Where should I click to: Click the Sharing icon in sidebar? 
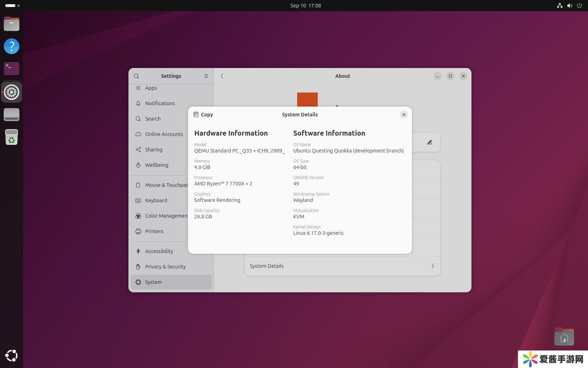click(x=138, y=150)
